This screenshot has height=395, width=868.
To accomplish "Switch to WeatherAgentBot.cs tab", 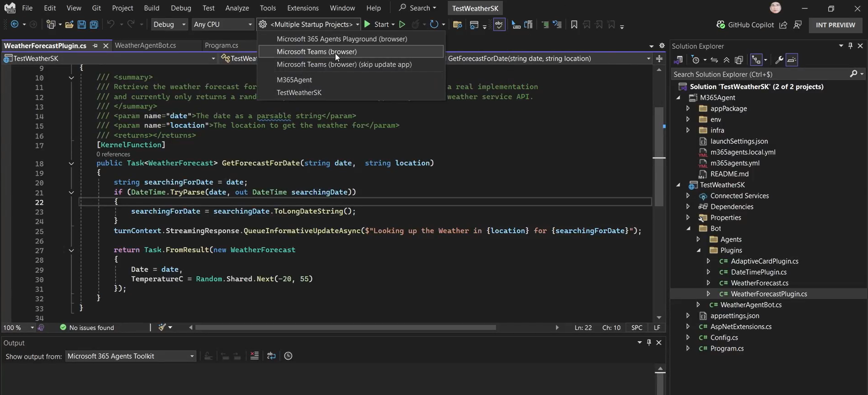I will tap(145, 45).
